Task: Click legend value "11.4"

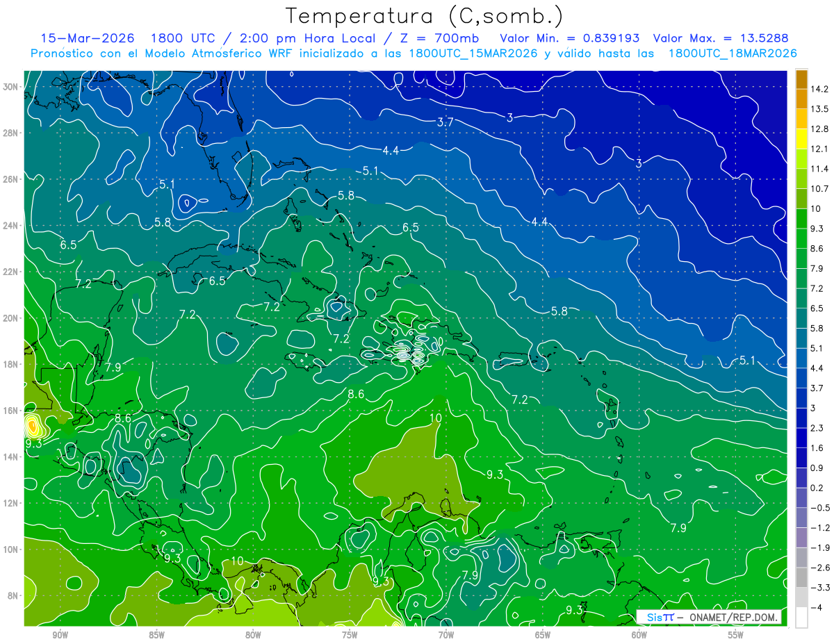Action: click(821, 169)
